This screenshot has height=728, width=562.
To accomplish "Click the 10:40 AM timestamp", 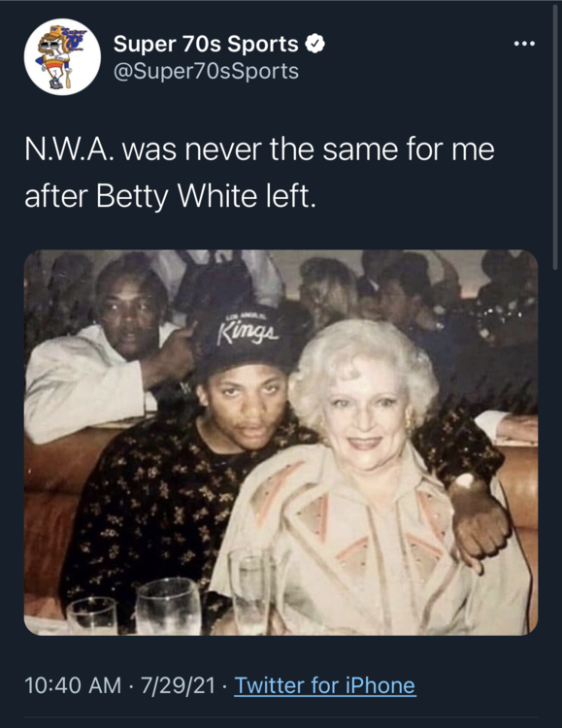I will point(73,685).
